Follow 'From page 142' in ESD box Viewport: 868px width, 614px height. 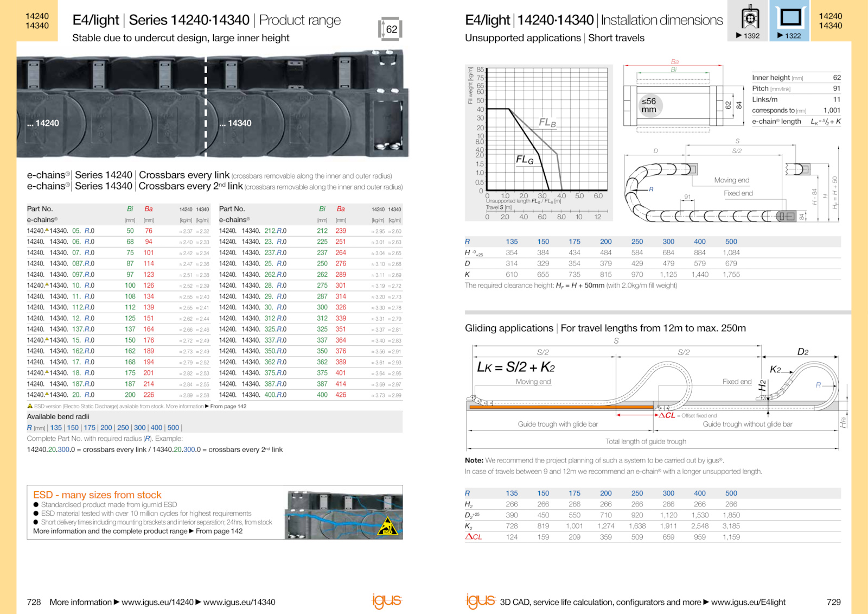[219, 531]
